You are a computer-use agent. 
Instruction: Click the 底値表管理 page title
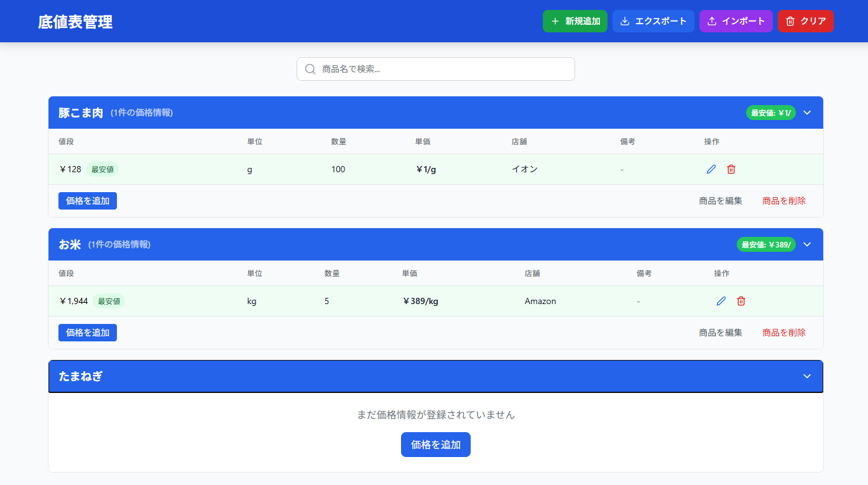click(x=75, y=22)
